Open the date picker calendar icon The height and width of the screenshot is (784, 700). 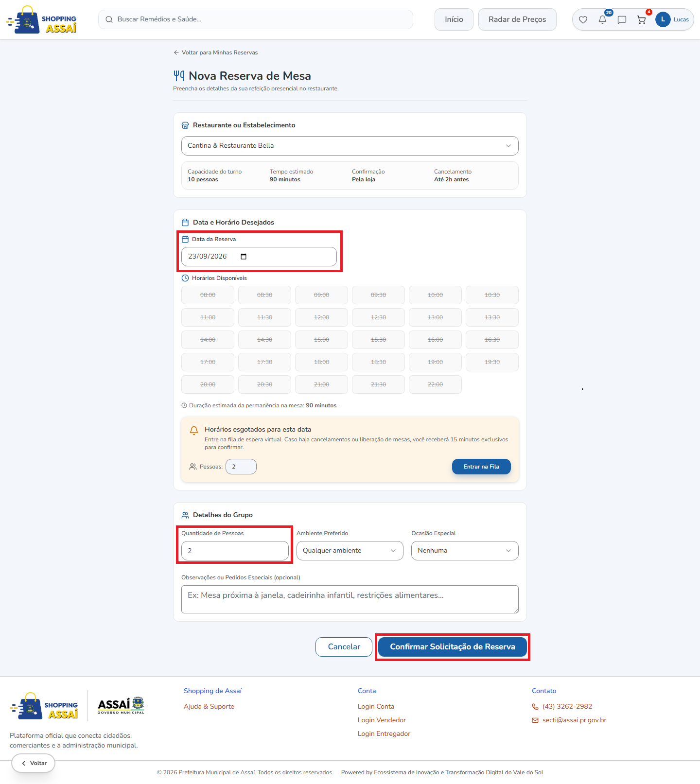[x=244, y=257]
